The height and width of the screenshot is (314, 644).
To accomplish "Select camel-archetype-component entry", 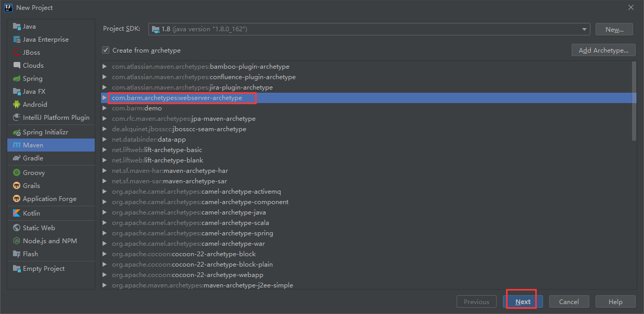I will point(369,202).
